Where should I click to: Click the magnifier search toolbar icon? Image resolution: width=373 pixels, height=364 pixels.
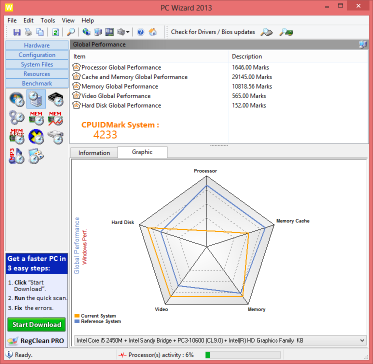point(71,32)
